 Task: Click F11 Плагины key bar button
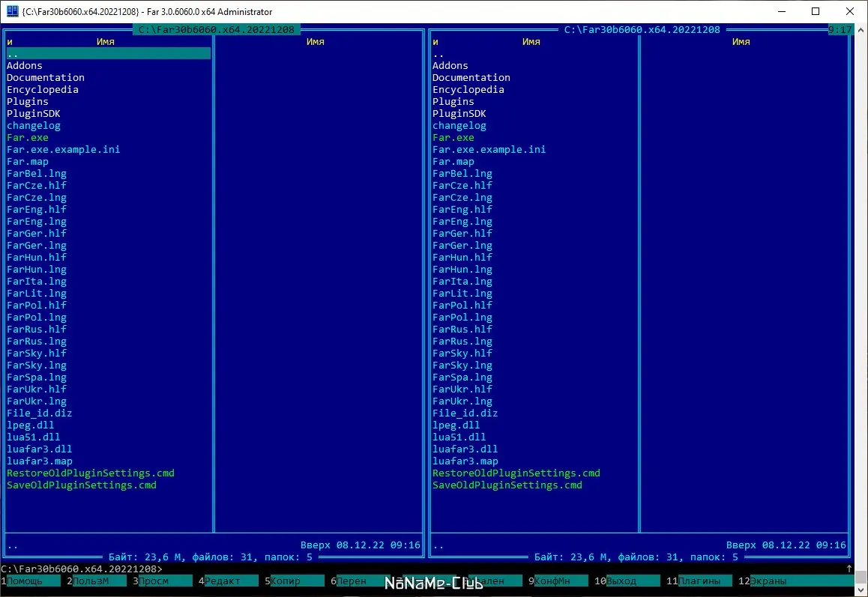click(x=699, y=581)
